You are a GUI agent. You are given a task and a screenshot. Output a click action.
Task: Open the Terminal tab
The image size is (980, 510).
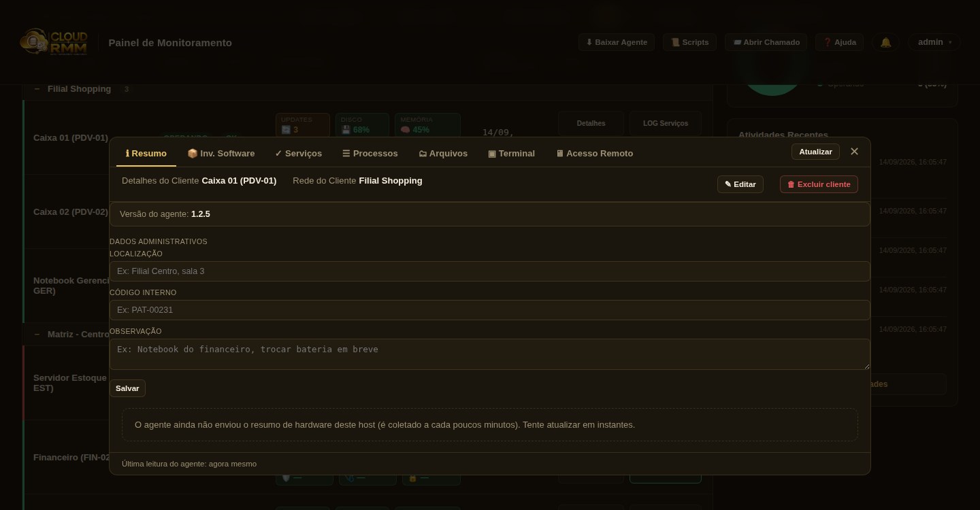(512, 154)
